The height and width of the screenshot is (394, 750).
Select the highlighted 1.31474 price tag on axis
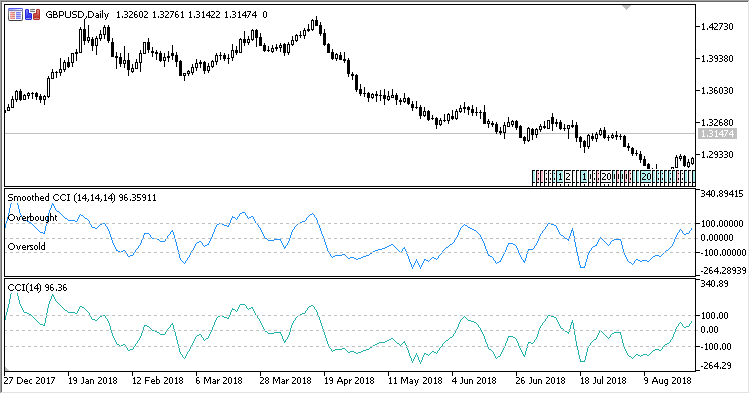[717, 134]
